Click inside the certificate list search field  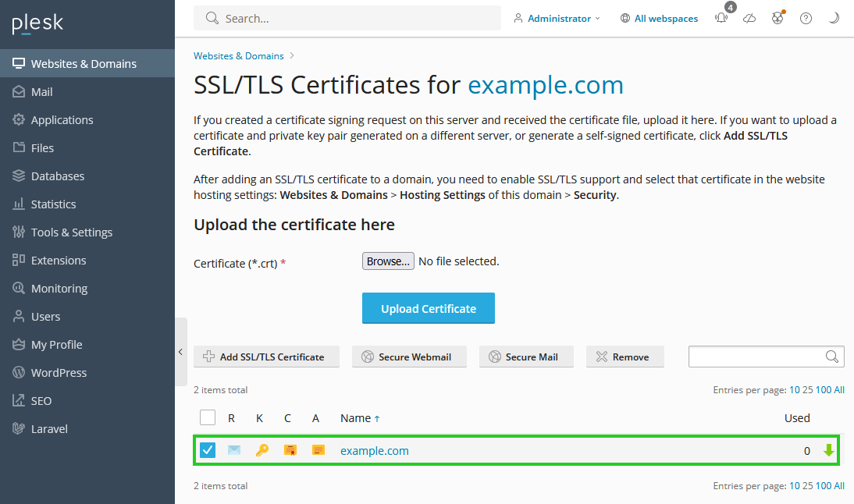click(x=757, y=356)
